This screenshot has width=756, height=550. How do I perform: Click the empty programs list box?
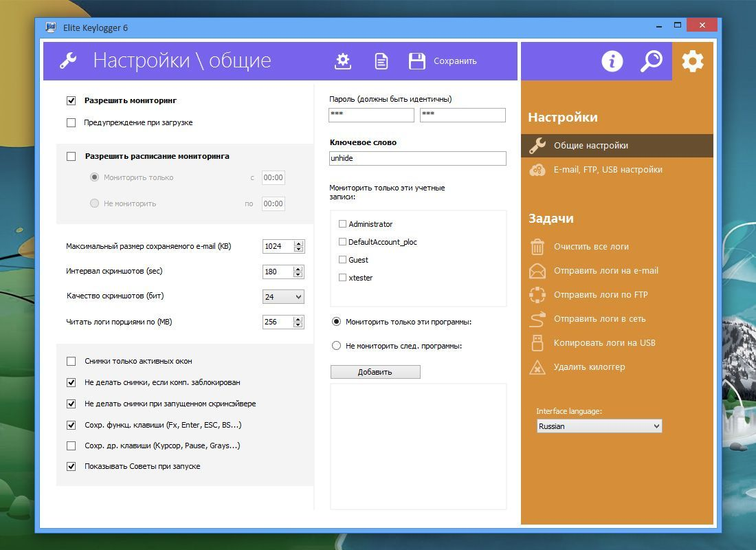pos(419,446)
